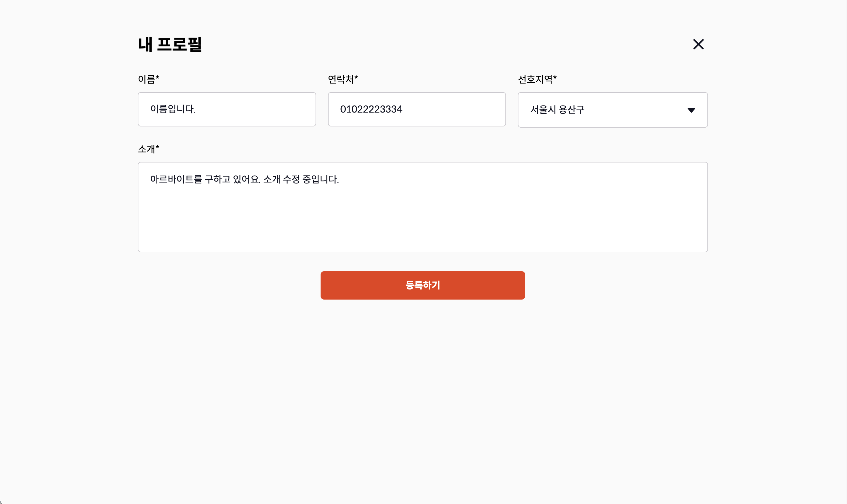Place cursor on the 01022223334 number text
847x504 pixels.
[x=371, y=109]
